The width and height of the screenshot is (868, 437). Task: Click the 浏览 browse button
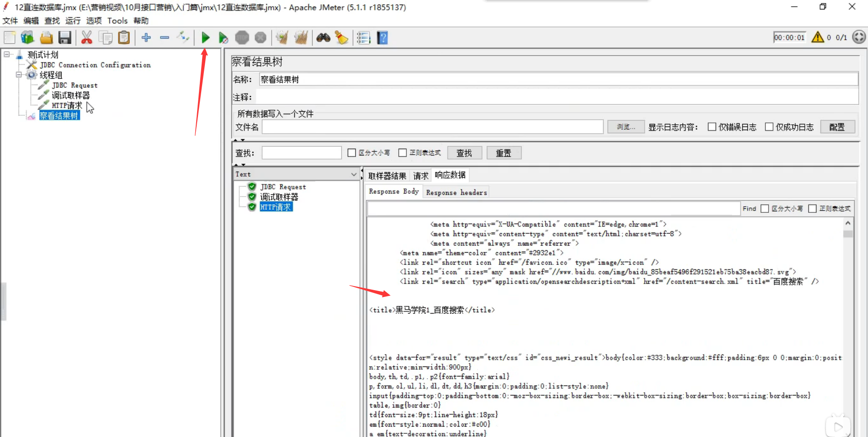(626, 127)
